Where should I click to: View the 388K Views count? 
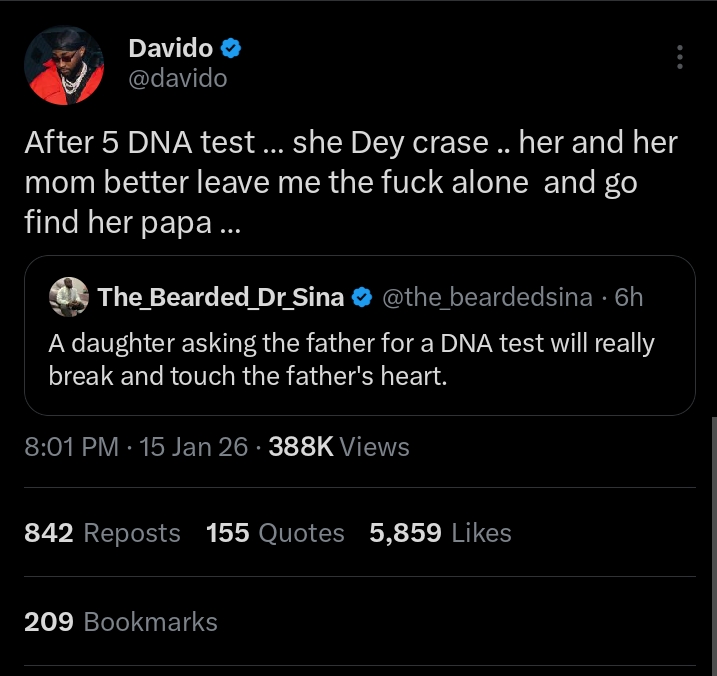tap(339, 446)
